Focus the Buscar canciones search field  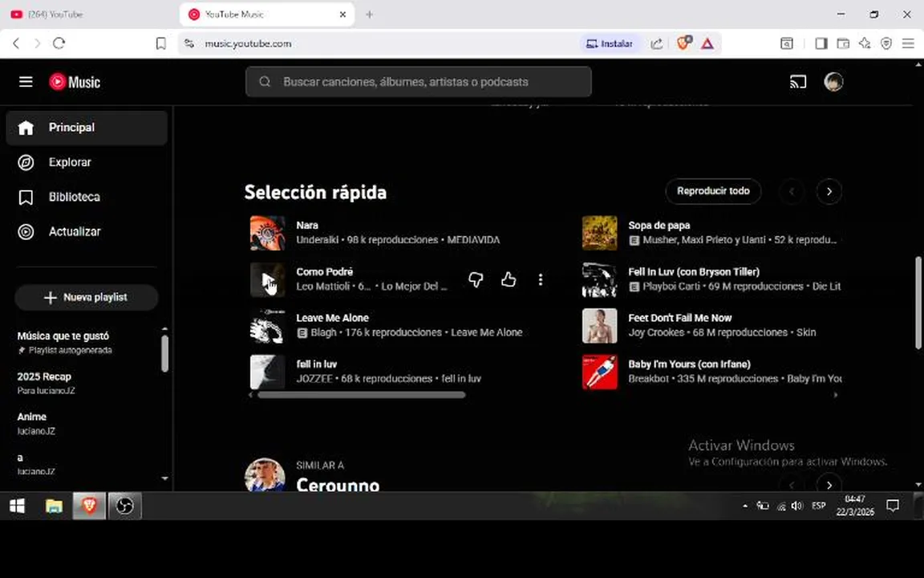click(419, 81)
